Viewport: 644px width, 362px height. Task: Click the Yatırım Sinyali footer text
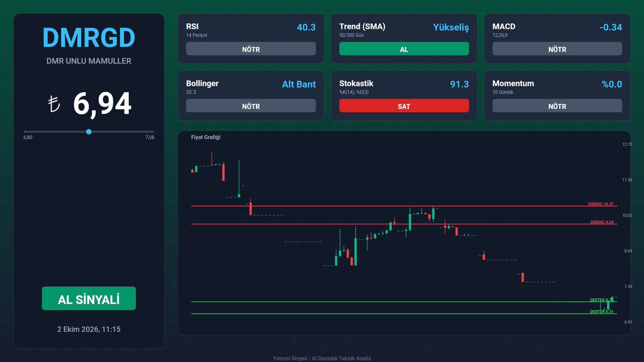322,358
